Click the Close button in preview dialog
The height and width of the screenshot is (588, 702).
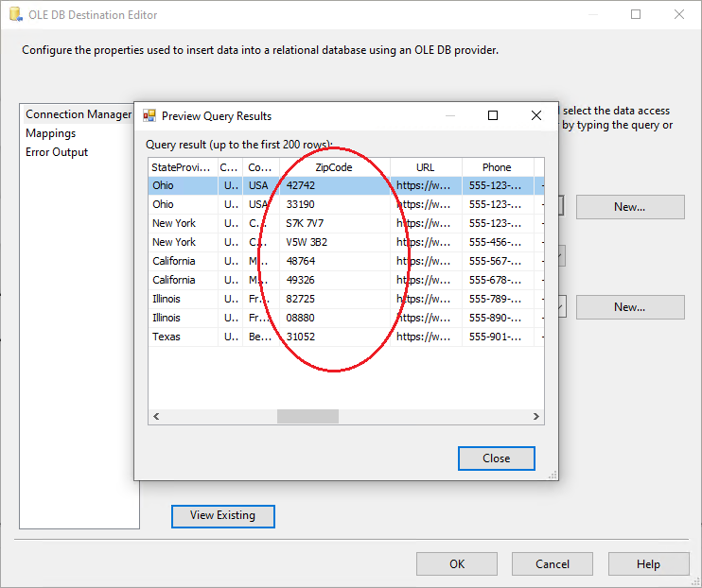pos(496,458)
